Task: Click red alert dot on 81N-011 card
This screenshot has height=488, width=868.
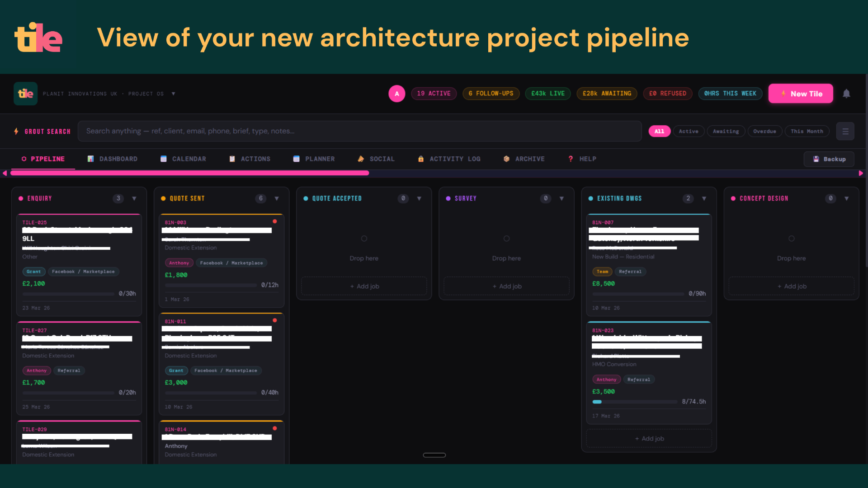Action: tap(274, 320)
